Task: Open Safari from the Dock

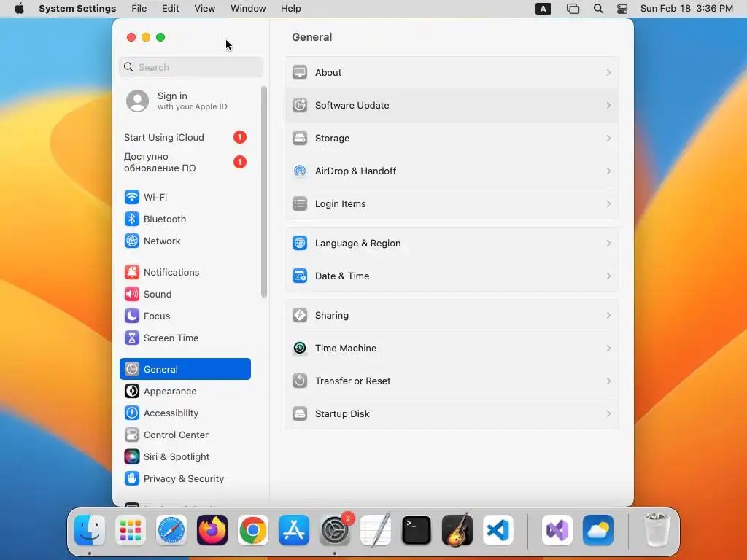Action: [x=171, y=530]
